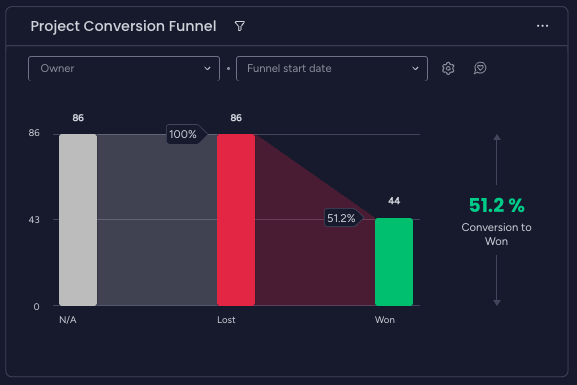Click the N/A axis label
This screenshot has height=385, width=577.
68,320
